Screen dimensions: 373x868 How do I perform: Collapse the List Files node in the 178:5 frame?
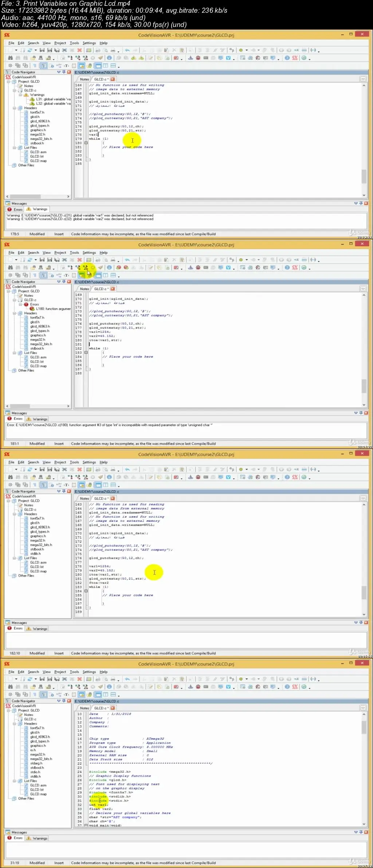point(15,148)
